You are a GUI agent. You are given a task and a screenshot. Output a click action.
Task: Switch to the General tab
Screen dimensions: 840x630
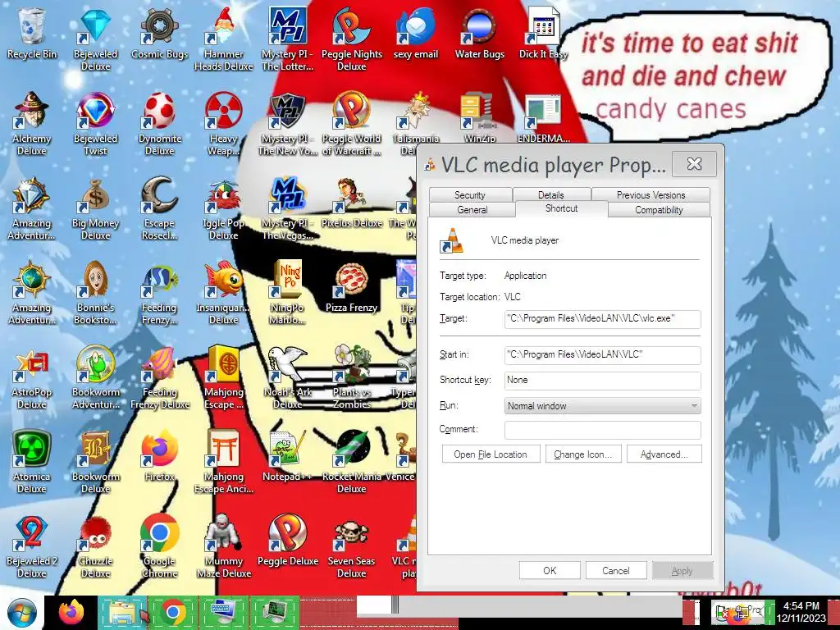coord(472,209)
